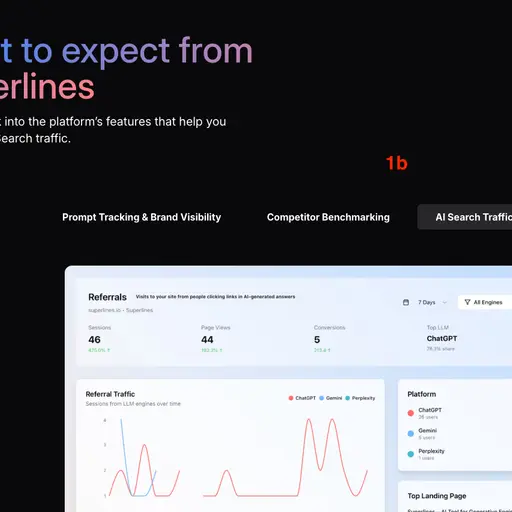
Task: Toggle the Perplexity series in chart legend
Action: (x=360, y=398)
